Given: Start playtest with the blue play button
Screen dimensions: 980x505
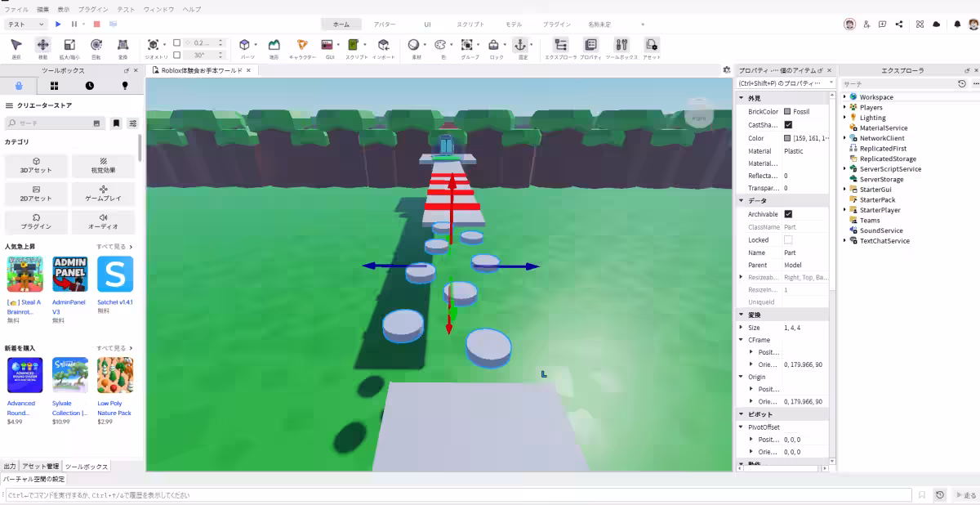Looking at the screenshot, I should pos(58,25).
